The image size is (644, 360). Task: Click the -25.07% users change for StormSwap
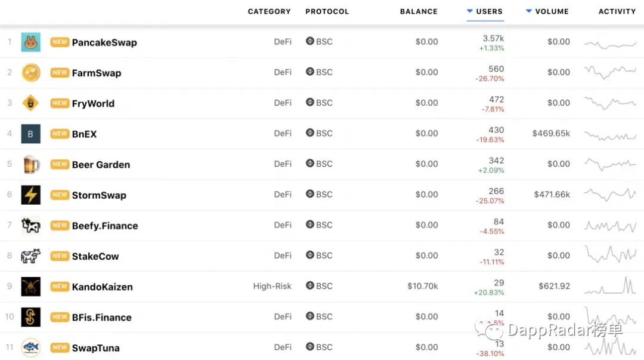[x=490, y=201]
